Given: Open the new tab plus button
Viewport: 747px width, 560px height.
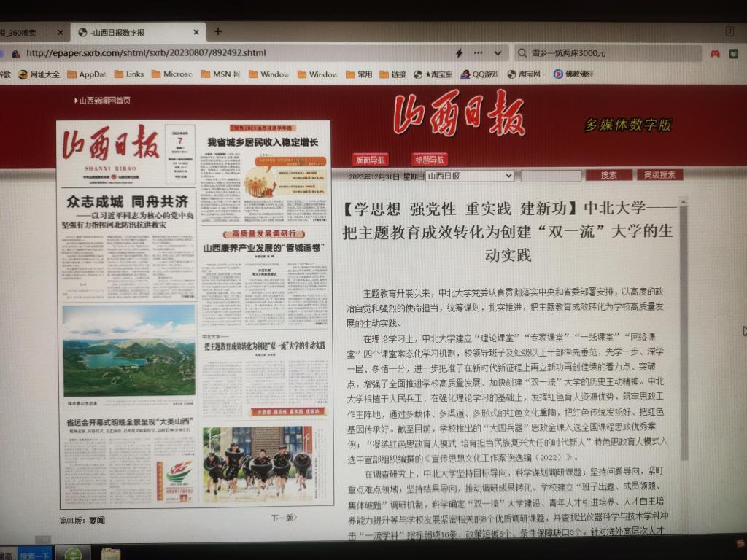Looking at the screenshot, I should point(218,31).
